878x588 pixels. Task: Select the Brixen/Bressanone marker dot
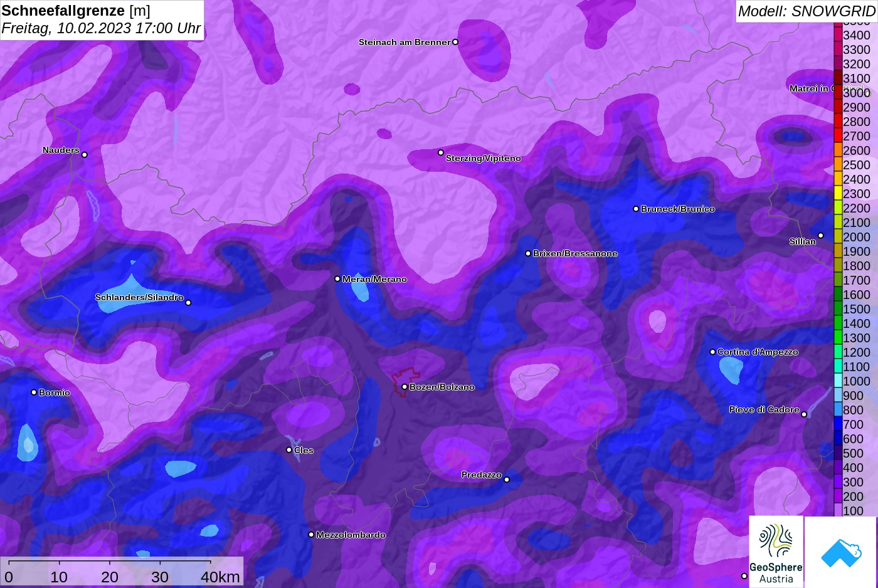pyautogui.click(x=528, y=253)
